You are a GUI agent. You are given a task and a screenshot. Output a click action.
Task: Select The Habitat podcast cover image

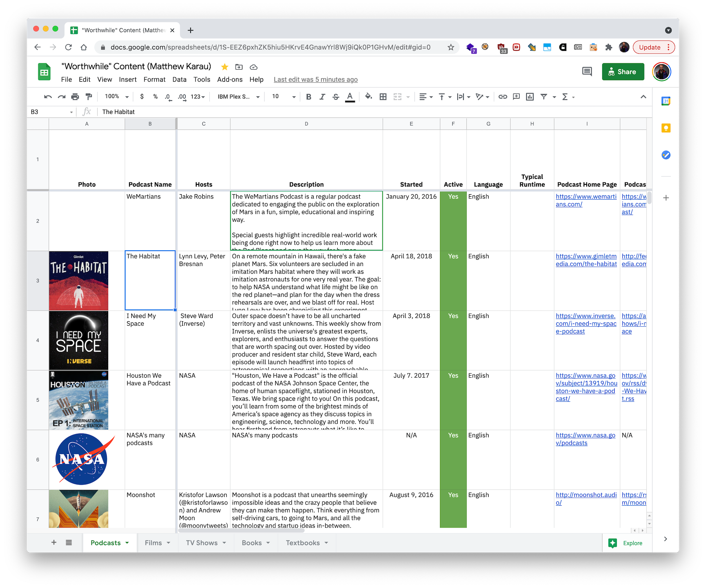(x=78, y=280)
